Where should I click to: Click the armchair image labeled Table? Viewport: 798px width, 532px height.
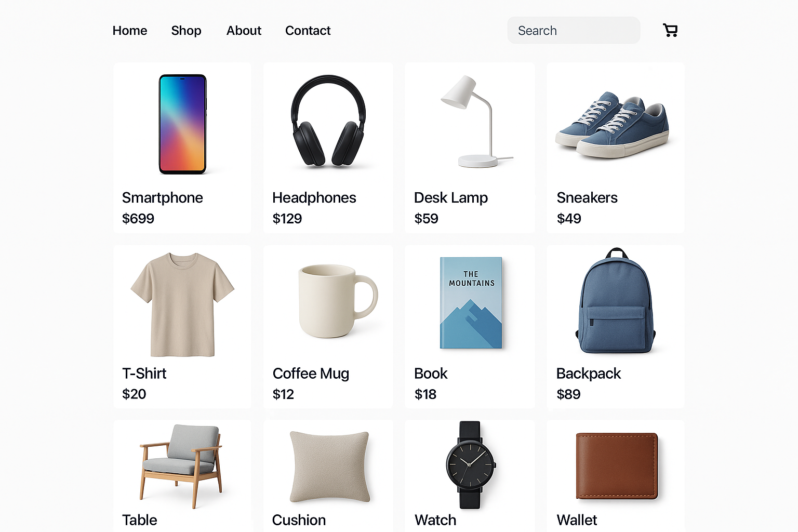[x=181, y=466]
